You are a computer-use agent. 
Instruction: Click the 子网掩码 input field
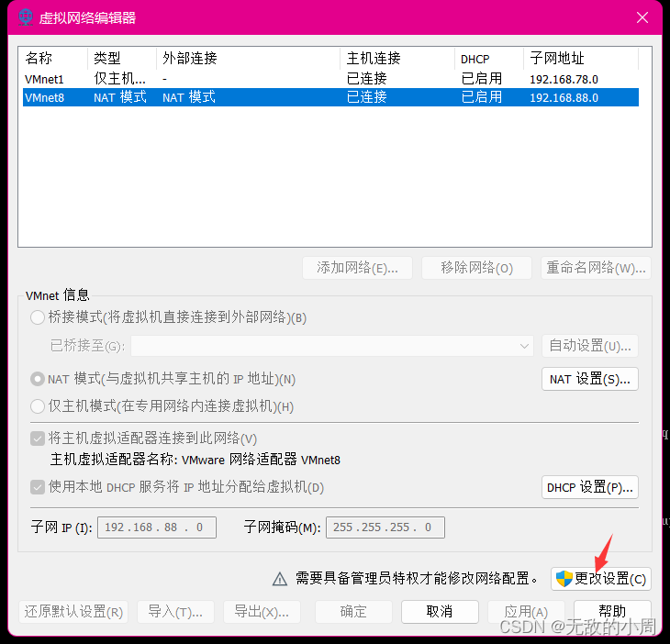pyautogui.click(x=385, y=527)
